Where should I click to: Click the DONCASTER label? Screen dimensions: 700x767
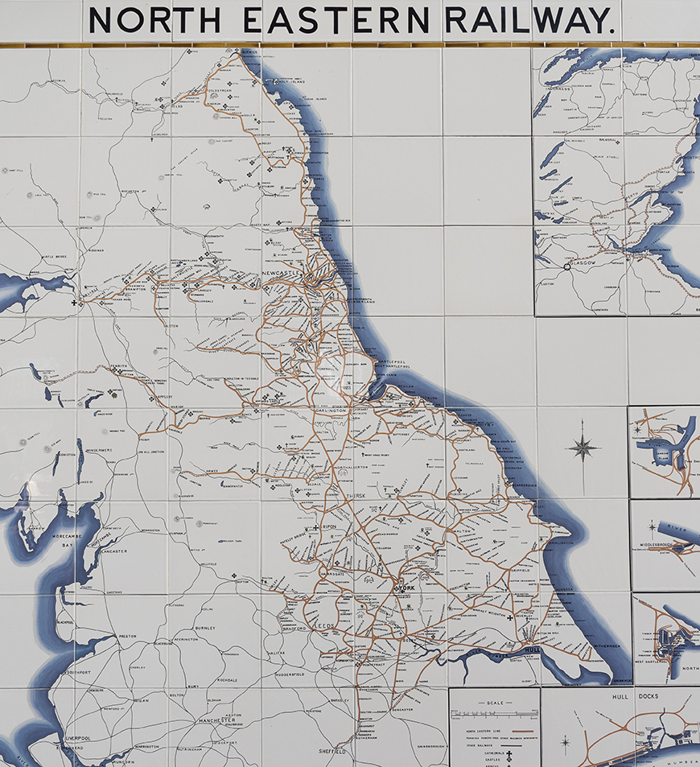point(401,709)
